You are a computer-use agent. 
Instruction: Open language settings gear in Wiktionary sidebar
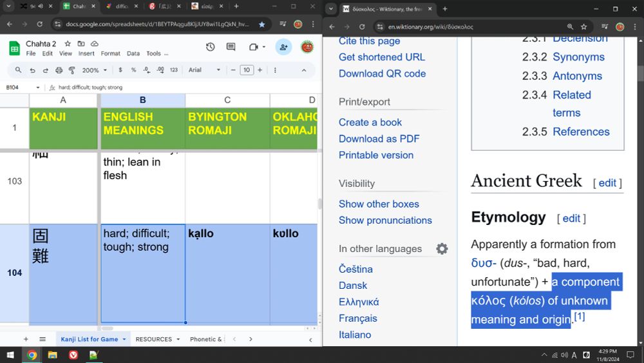pos(442,249)
